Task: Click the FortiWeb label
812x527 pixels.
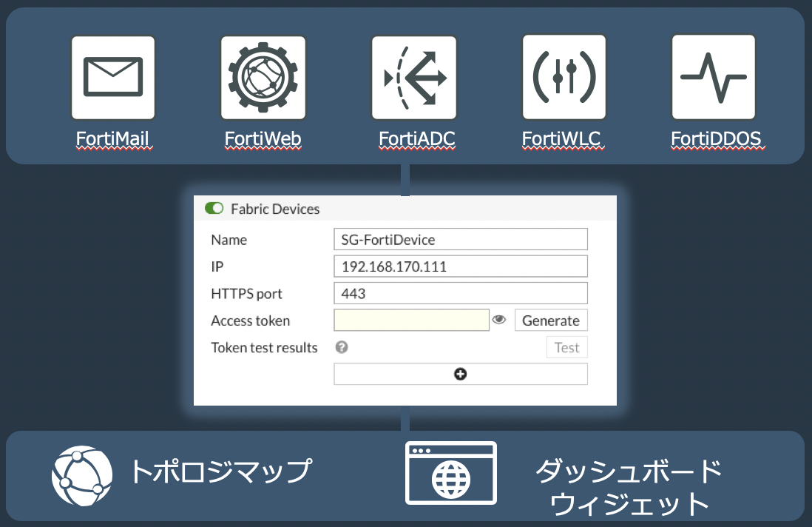Action: 263,139
